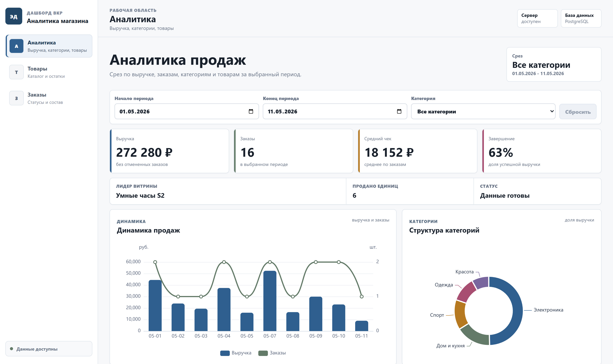Click the 05-01 revenue bar
613x364 pixels.
pyautogui.click(x=155, y=305)
